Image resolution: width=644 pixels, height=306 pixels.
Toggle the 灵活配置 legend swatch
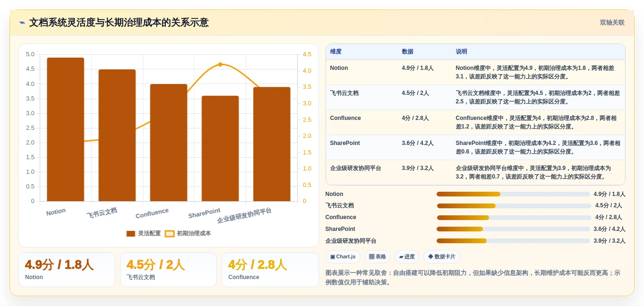(131, 234)
